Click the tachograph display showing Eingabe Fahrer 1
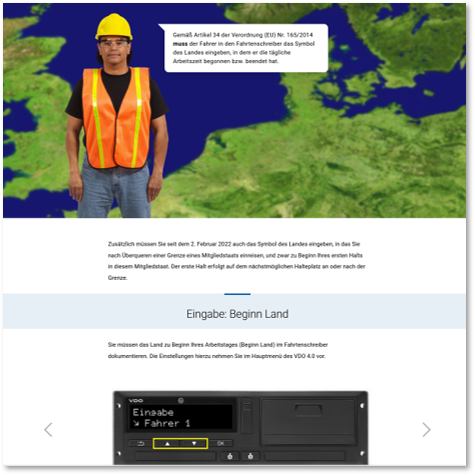Image resolution: width=475 pixels, height=475 pixels. tap(180, 417)
